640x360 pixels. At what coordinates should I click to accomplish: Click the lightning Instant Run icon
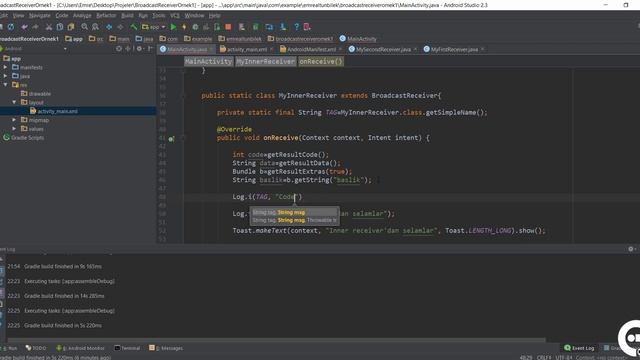(184, 27)
